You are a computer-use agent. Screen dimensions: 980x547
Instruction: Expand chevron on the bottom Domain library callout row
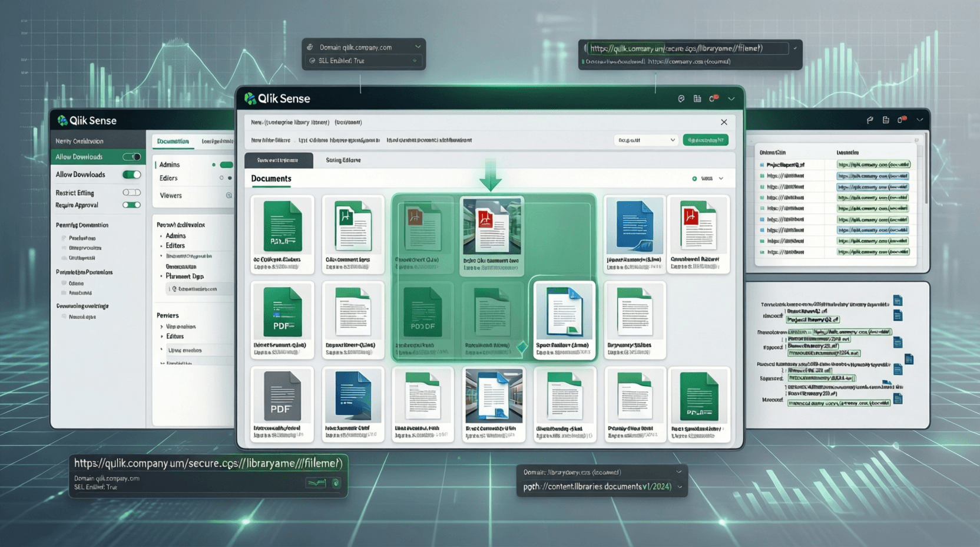[679, 472]
